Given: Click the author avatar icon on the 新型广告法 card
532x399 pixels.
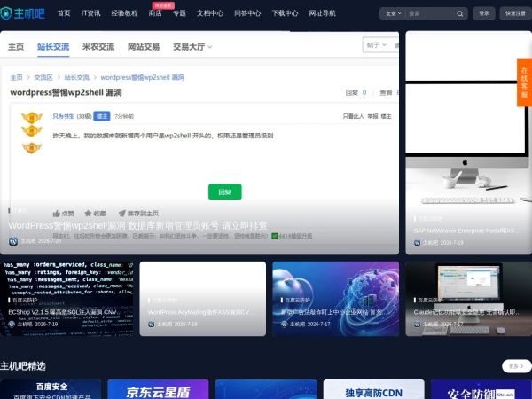Looking at the screenshot, I should click(x=285, y=325).
